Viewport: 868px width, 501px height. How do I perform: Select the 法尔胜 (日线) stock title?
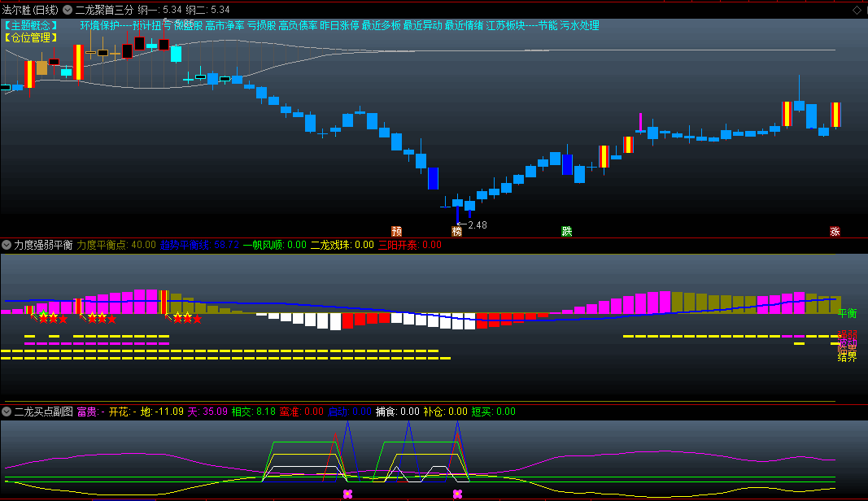(30, 10)
